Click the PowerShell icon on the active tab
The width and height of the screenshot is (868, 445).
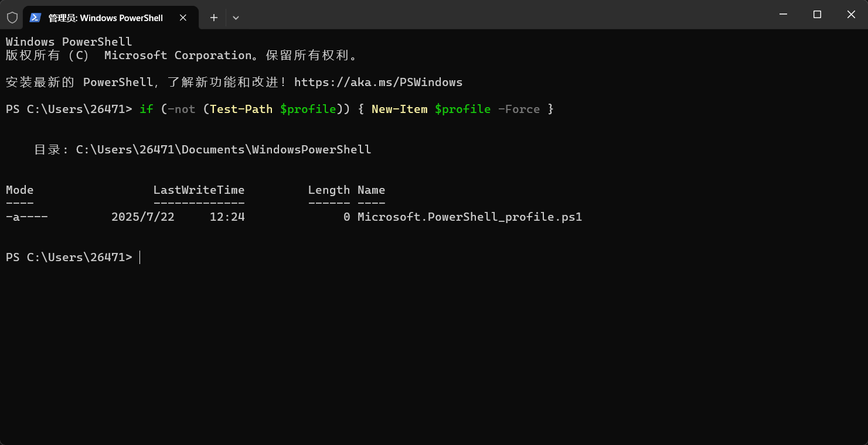click(36, 18)
